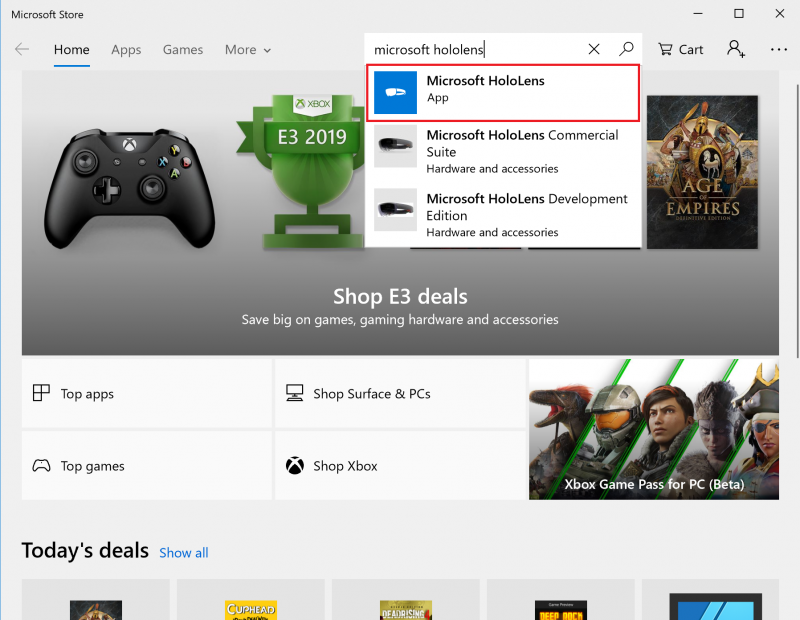Viewport: 800px width, 620px height.
Task: Click Show all next to Today's deals
Action: [x=184, y=553]
